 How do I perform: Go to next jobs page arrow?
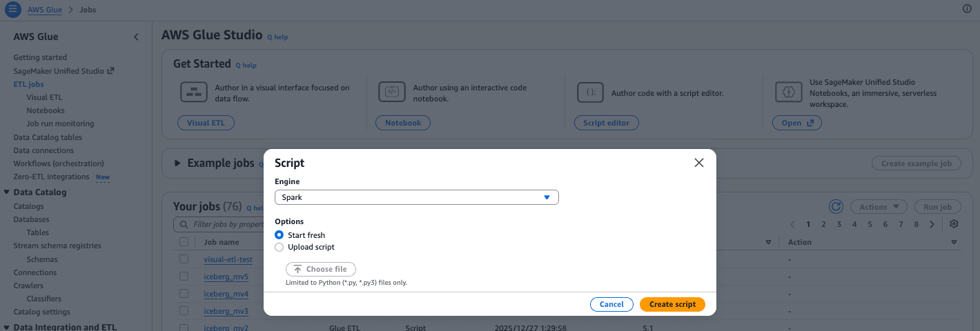click(932, 224)
